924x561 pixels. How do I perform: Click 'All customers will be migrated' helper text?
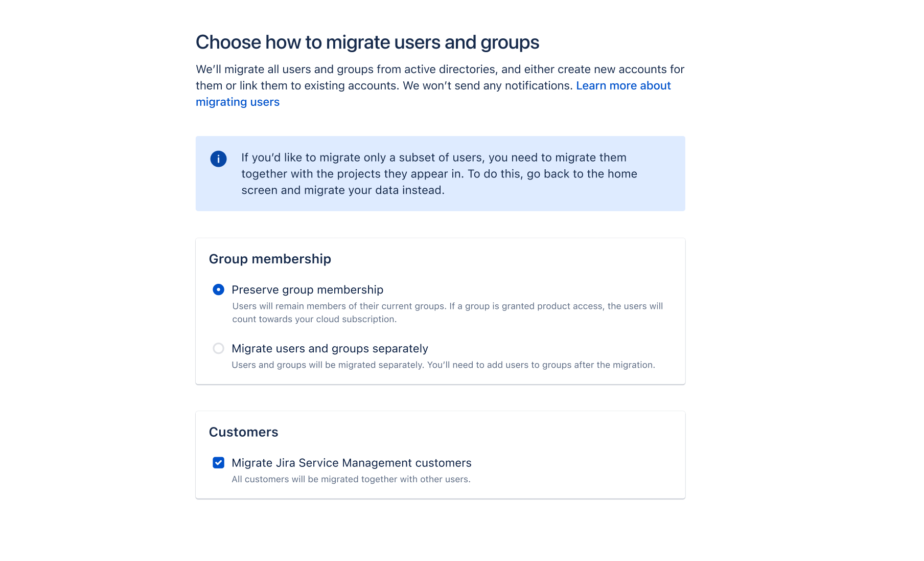(x=351, y=479)
